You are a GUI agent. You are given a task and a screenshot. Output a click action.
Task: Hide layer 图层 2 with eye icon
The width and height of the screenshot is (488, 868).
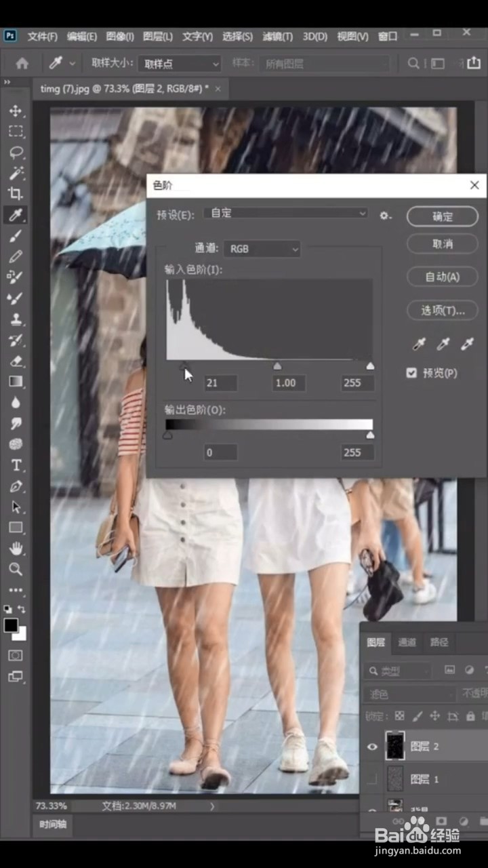point(372,747)
